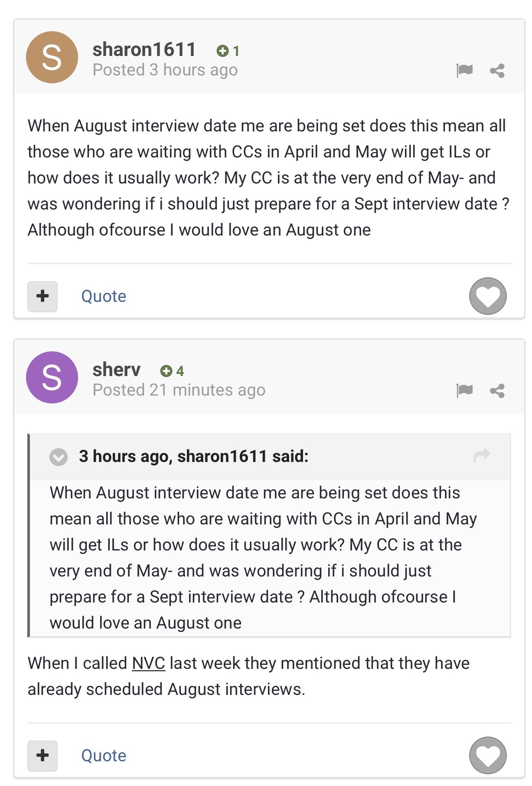Click sherv's purple avatar
The width and height of the screenshot is (532, 786).
pos(52,377)
